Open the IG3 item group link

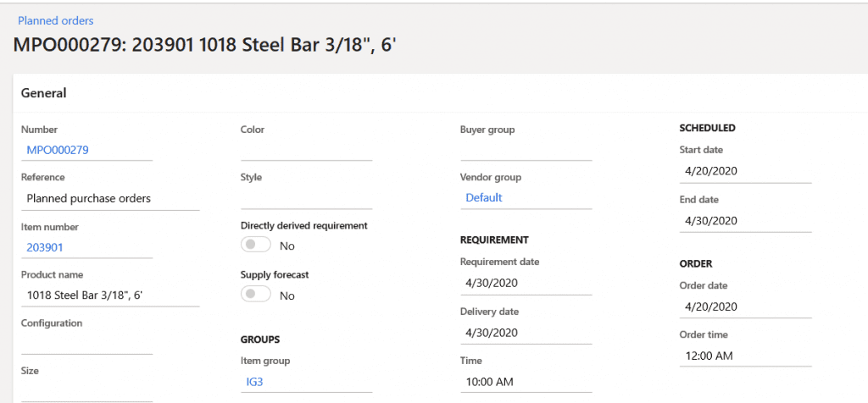pyautogui.click(x=255, y=382)
